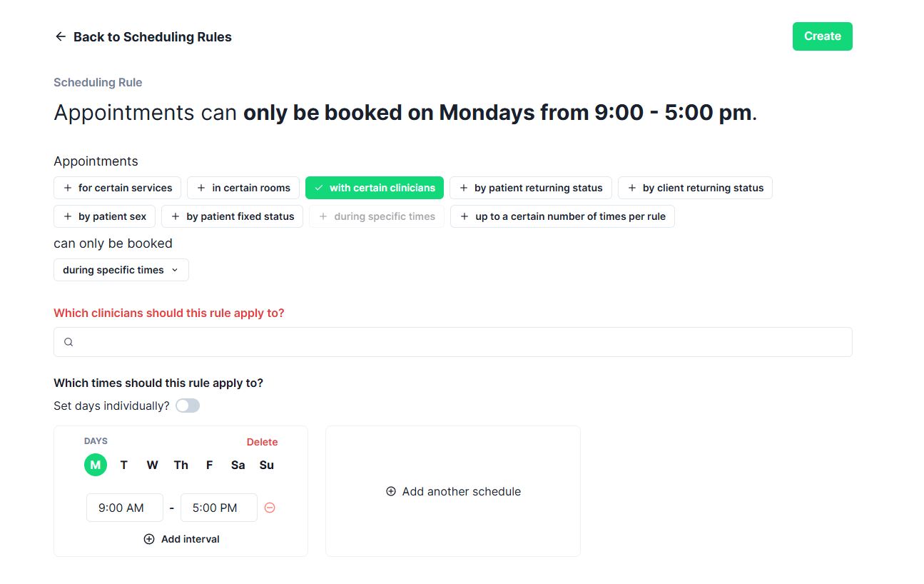Open the 9:00 AM start time picker
This screenshot has height=584, width=924.
click(124, 508)
